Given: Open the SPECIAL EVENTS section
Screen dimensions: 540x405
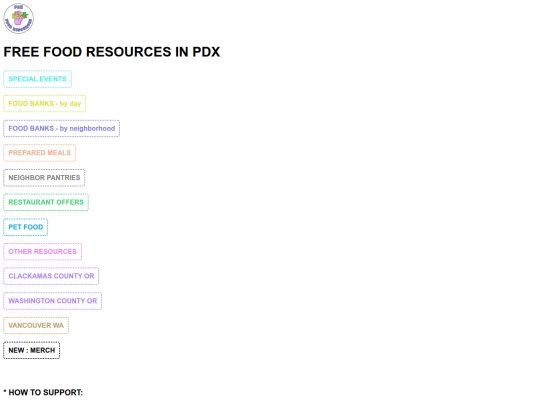Looking at the screenshot, I should [x=38, y=79].
